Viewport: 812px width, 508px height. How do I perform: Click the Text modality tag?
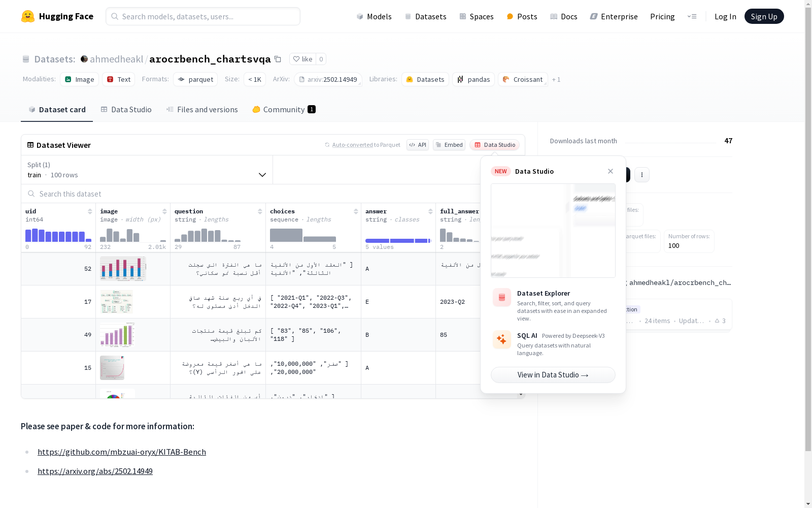pyautogui.click(x=119, y=79)
